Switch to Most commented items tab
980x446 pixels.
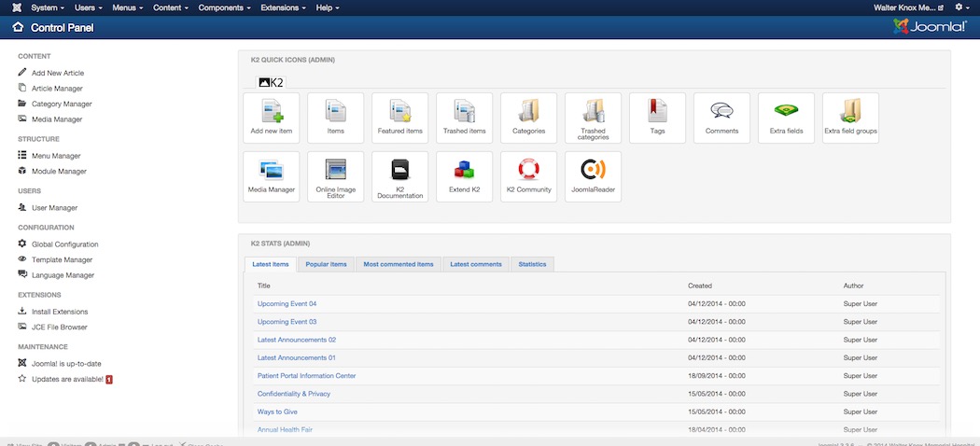tap(399, 264)
